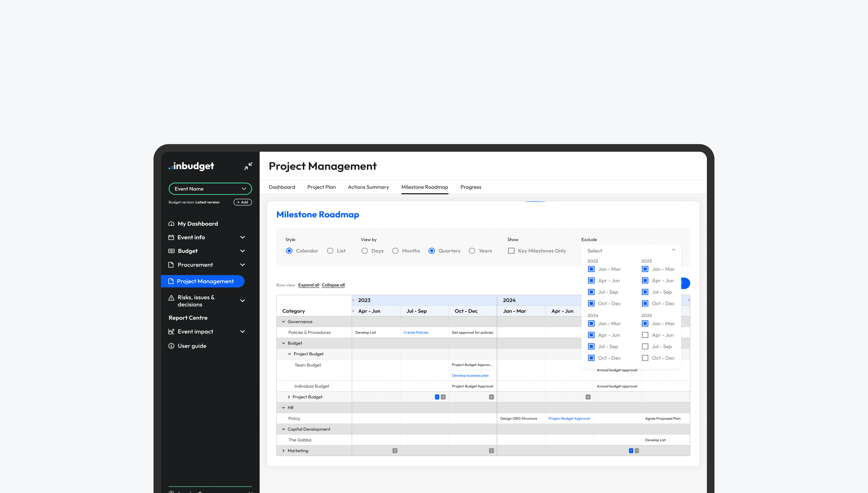Image resolution: width=868 pixels, height=493 pixels.
Task: Click the Collapse all link
Action: [x=333, y=285]
